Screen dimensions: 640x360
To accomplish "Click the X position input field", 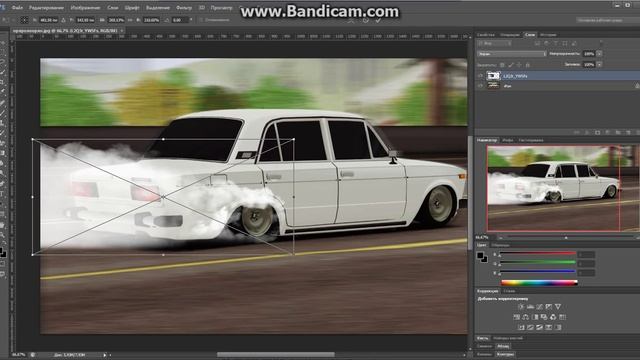I will (x=49, y=20).
